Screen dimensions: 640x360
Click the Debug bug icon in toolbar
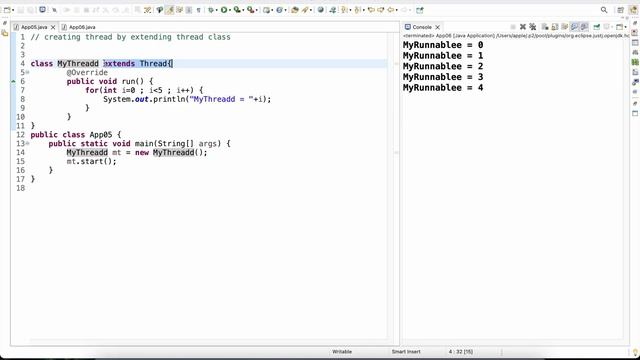click(211, 10)
